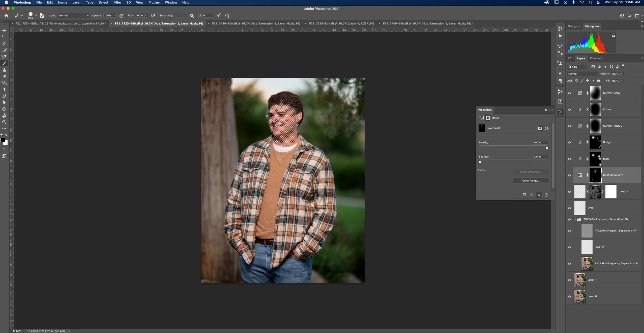Open the brush Mode dropdown
The image size is (644, 333).
74,16
